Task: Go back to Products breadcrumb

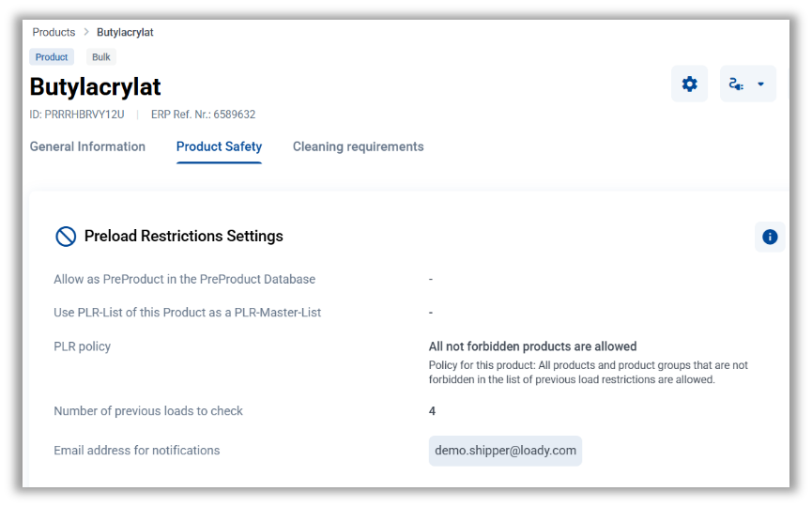Action: point(54,32)
